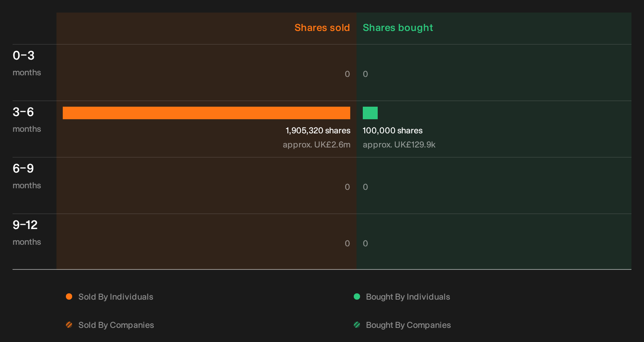Click the Shares bought column header
Viewport: 644px width, 342px height.
click(x=398, y=28)
